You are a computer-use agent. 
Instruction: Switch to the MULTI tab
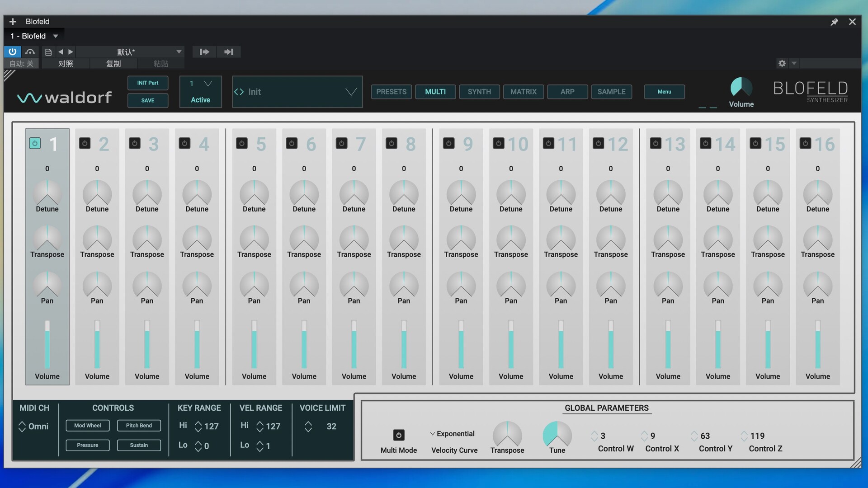pos(435,92)
